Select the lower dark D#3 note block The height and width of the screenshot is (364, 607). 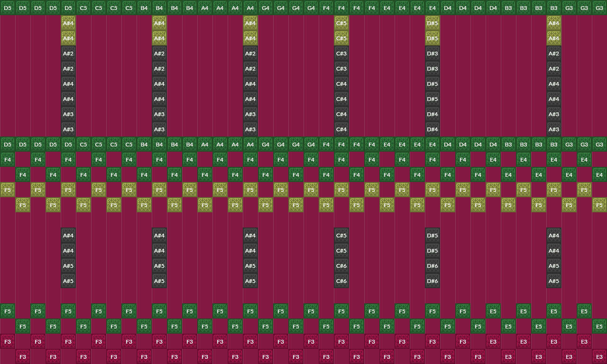pos(432,68)
